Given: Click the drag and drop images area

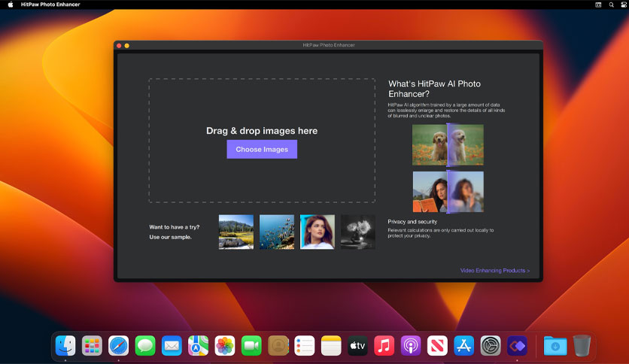Looking at the screenshot, I should 262,141.
